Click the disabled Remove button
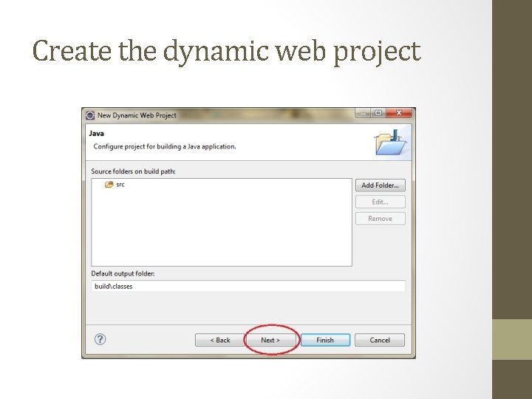The width and height of the screenshot is (532, 399). [x=380, y=219]
